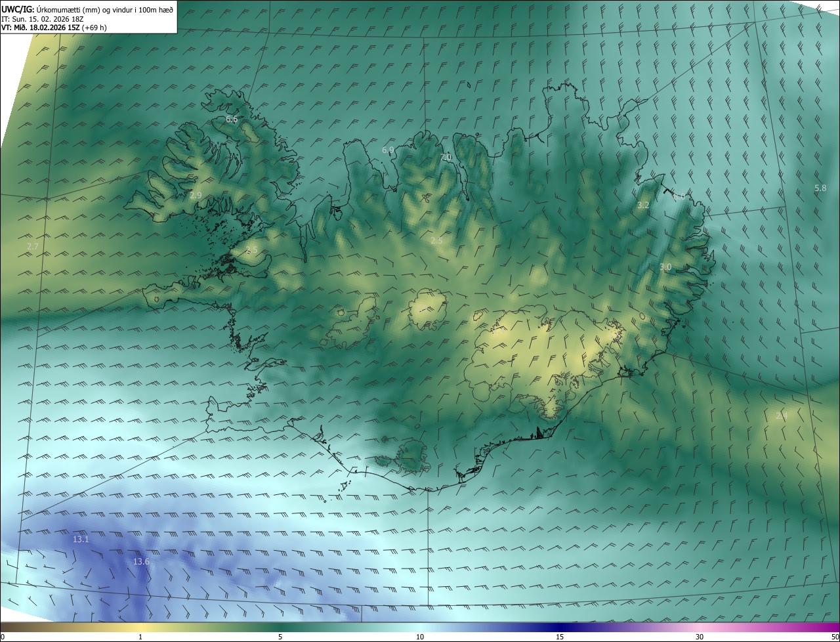Click the 3.2 value label
Screen dimensions: 840x642
click(644, 205)
